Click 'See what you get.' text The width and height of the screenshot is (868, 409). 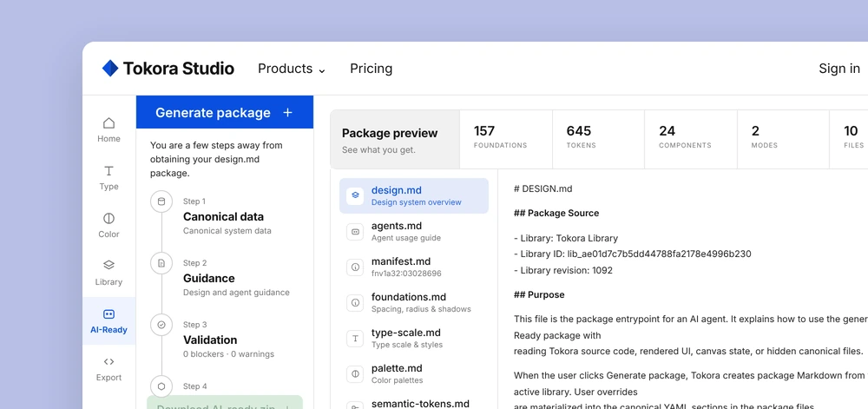[378, 150]
